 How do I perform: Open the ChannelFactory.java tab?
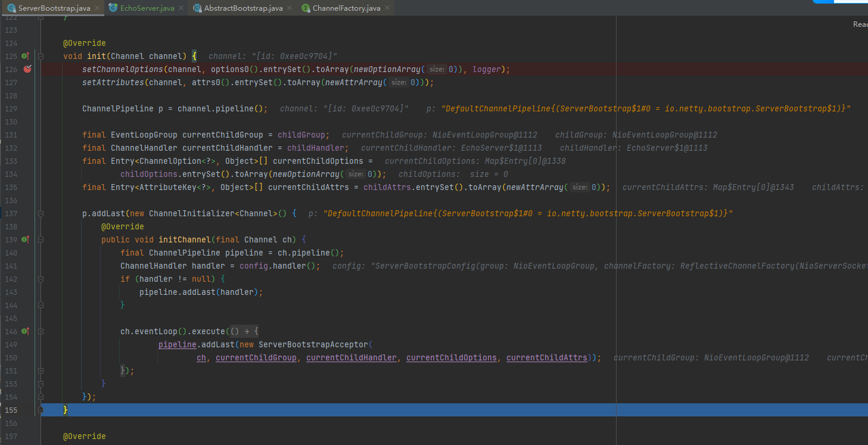tap(346, 8)
